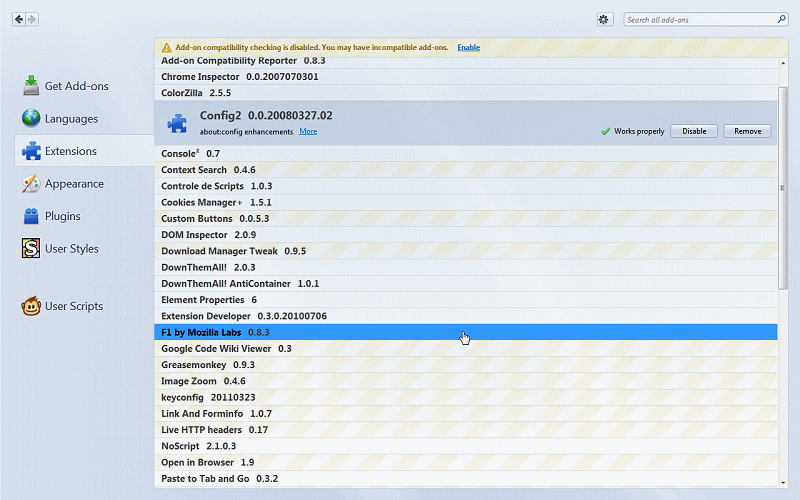The width and height of the screenshot is (800, 500).
Task: Select the Cookies Manager+ row
Action: (466, 203)
